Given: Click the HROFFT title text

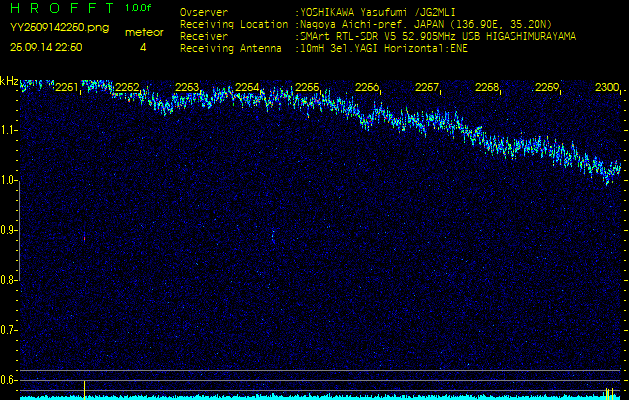Looking at the screenshot, I should (60, 8).
